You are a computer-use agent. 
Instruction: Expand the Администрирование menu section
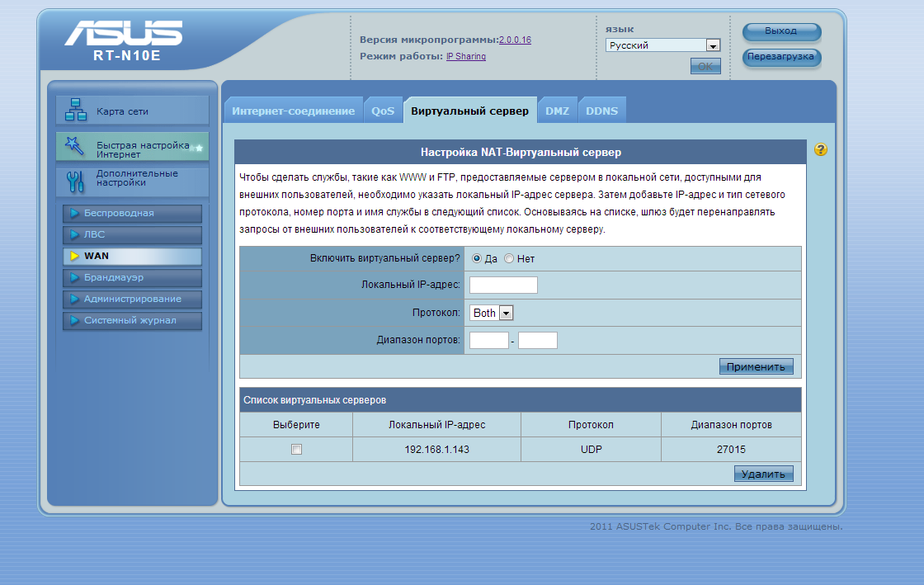(x=132, y=300)
